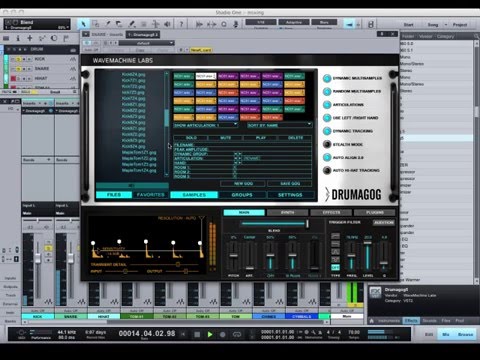Open the Drumagog FILES tab

(x=114, y=194)
